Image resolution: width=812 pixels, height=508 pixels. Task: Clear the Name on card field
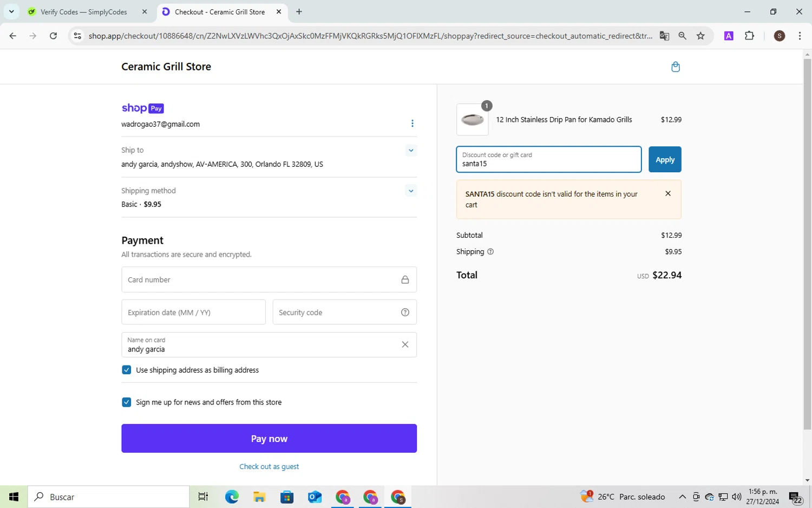pyautogui.click(x=405, y=344)
